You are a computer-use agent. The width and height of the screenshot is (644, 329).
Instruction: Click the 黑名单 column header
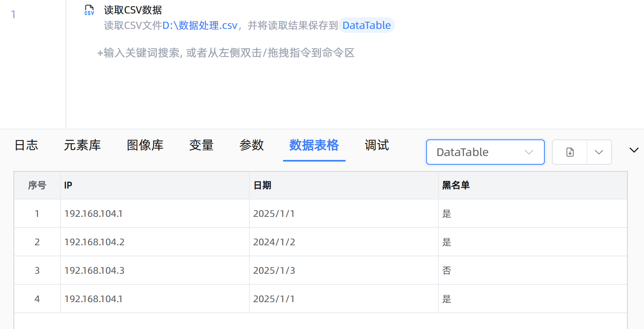click(455, 185)
